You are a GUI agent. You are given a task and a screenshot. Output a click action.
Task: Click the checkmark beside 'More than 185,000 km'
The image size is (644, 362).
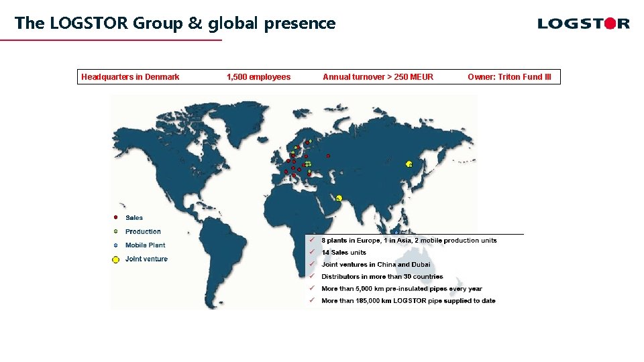tap(312, 300)
